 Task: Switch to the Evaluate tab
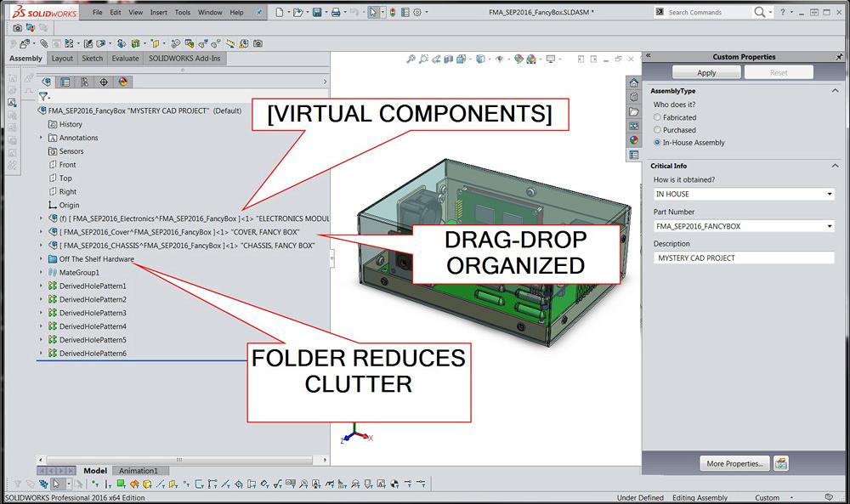(125, 59)
